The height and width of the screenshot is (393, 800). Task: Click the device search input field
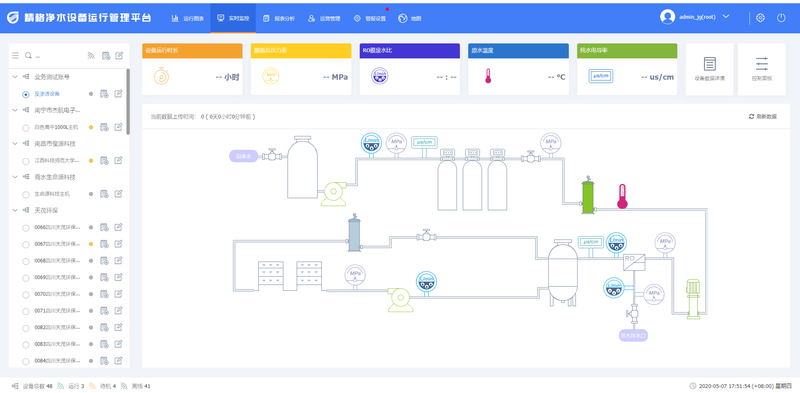56,56
